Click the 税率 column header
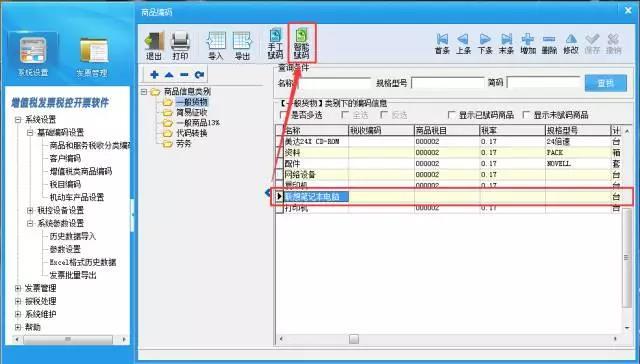 pos(513,131)
